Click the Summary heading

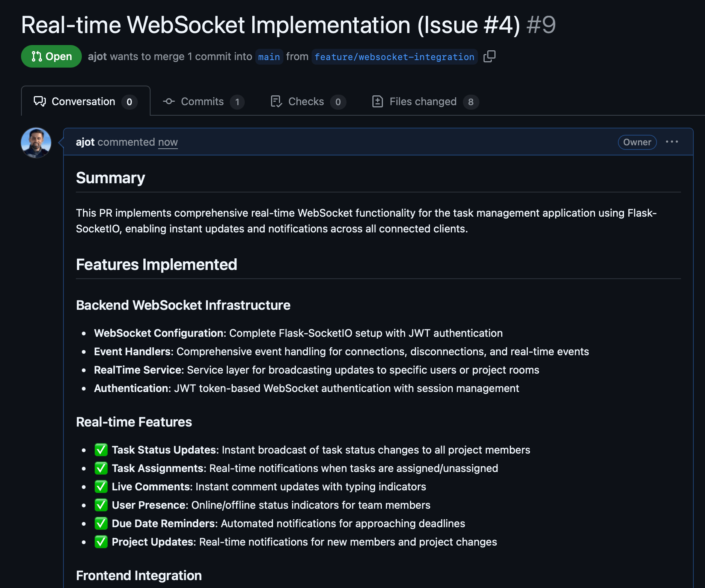(x=110, y=178)
